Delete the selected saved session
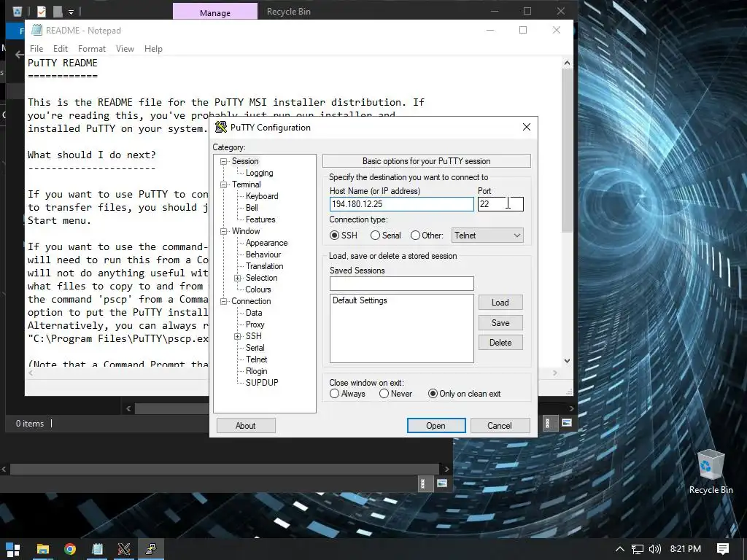747x560 pixels. 500,343
